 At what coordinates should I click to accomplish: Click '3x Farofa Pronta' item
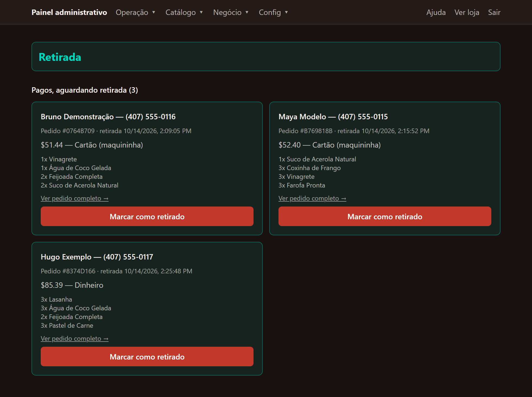click(x=302, y=185)
